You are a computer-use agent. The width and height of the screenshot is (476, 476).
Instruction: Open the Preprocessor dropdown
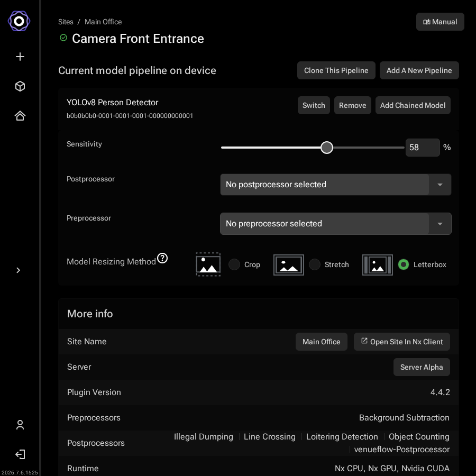(x=335, y=224)
